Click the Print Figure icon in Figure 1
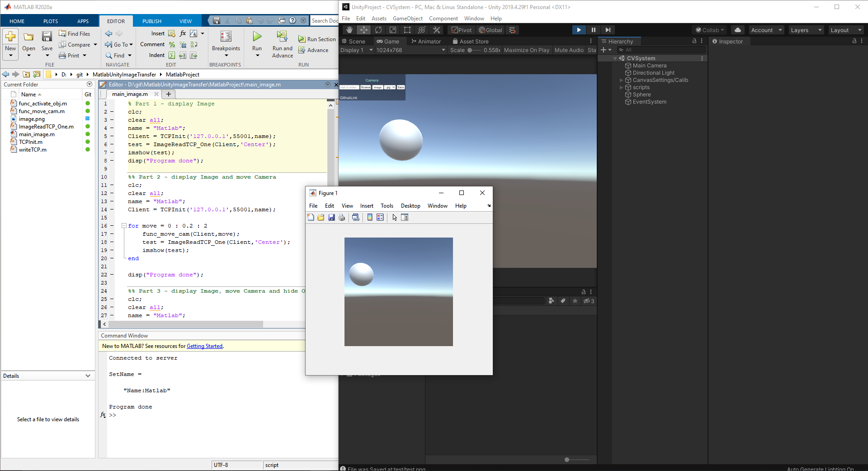868x471 pixels. coord(342,217)
